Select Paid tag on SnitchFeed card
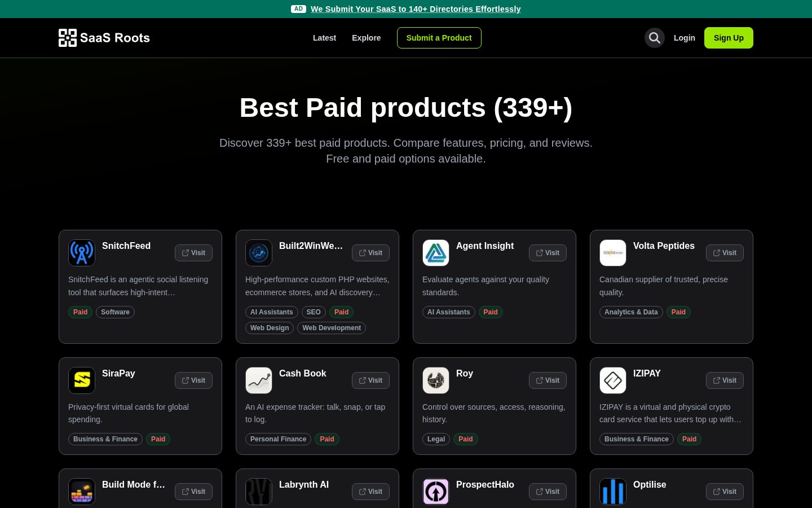812x508 pixels. [x=81, y=312]
